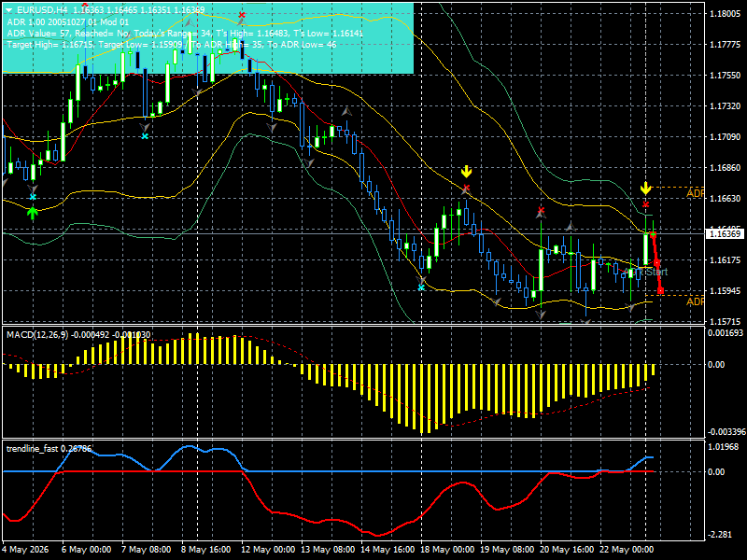747x560 pixels.
Task: Click the 0.001693 MACD scale value
Action: 726,333
